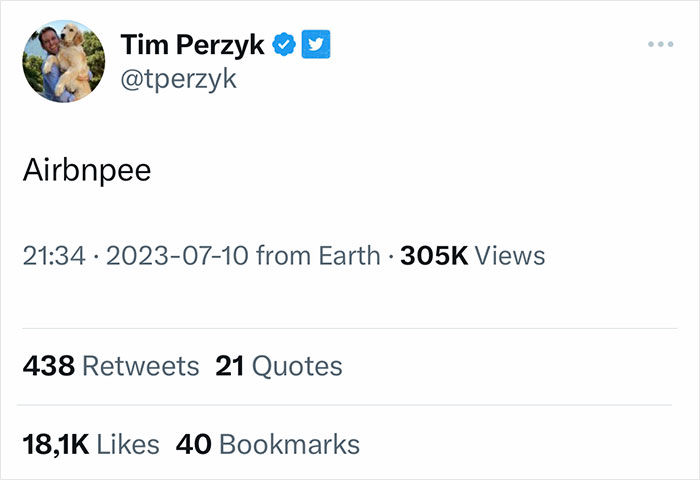Click the display name Tim Perzyk

coord(193,45)
